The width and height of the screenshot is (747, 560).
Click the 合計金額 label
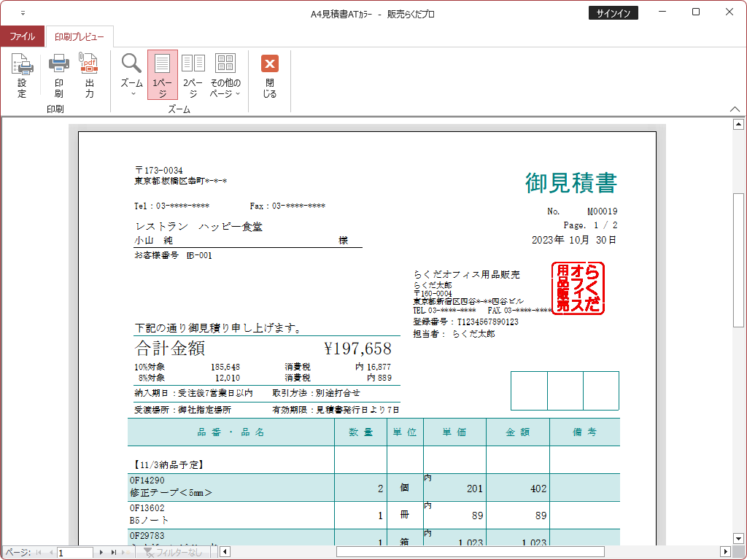[x=170, y=349]
